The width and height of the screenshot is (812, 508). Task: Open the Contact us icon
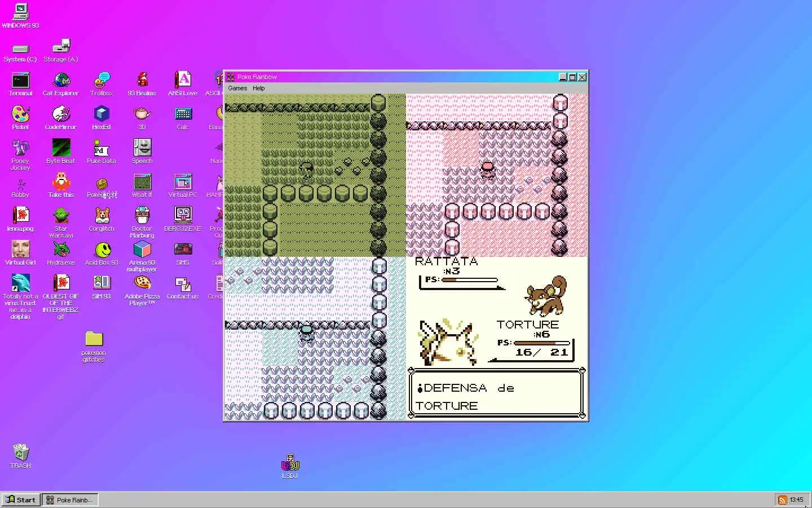click(183, 287)
